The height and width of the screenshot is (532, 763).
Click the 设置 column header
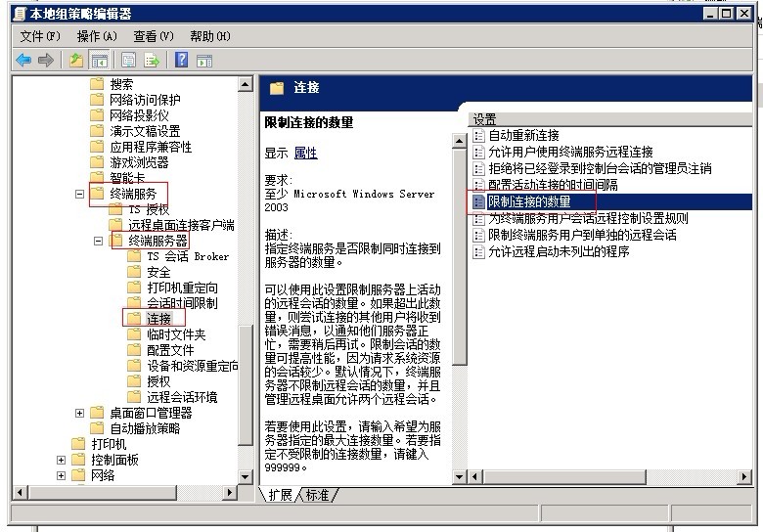tap(610, 119)
